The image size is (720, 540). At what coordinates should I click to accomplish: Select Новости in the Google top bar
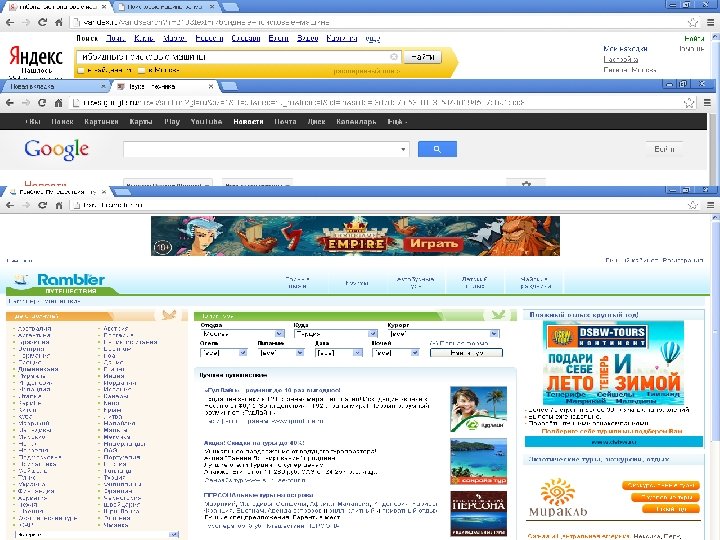pos(248,122)
